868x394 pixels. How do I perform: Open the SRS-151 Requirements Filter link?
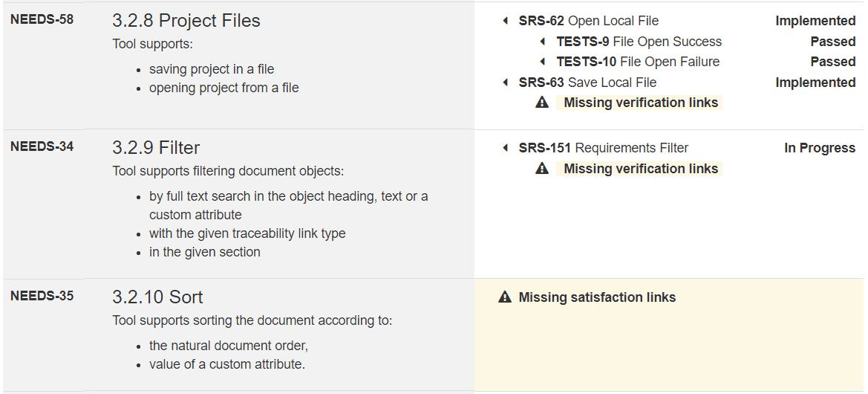[x=603, y=148]
